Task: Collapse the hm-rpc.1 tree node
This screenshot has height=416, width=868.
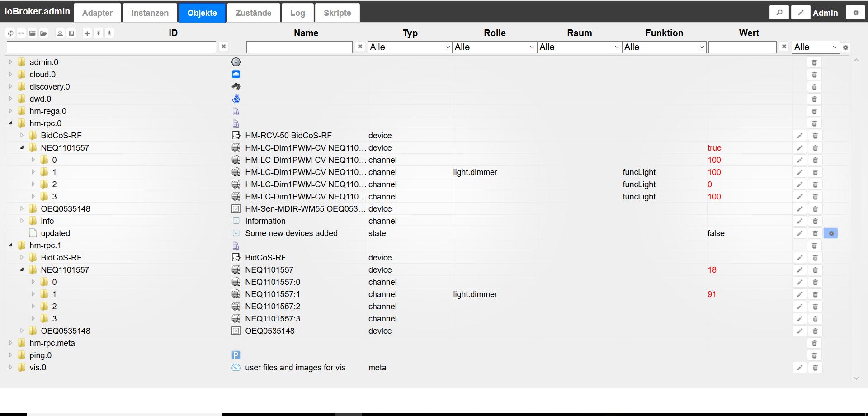Action: 10,245
